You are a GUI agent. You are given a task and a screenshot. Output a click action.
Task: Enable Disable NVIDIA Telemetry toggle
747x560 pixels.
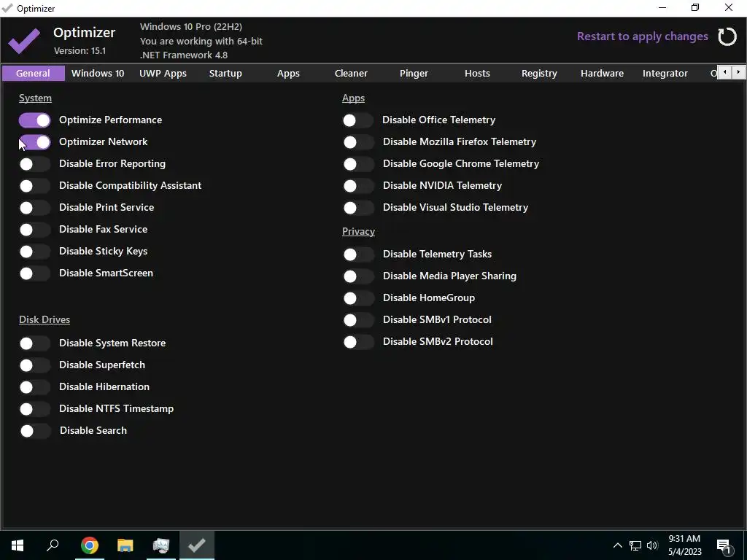coord(357,186)
